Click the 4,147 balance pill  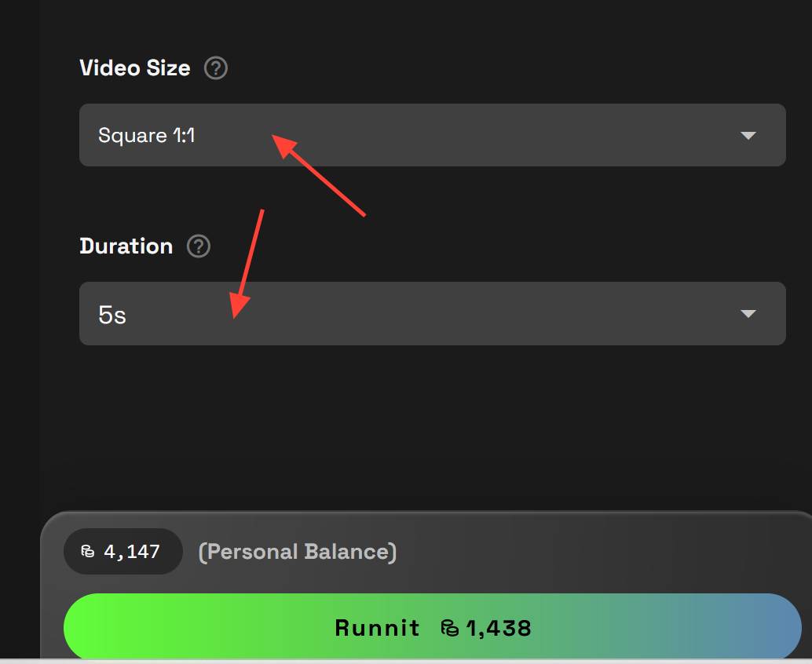click(x=123, y=552)
